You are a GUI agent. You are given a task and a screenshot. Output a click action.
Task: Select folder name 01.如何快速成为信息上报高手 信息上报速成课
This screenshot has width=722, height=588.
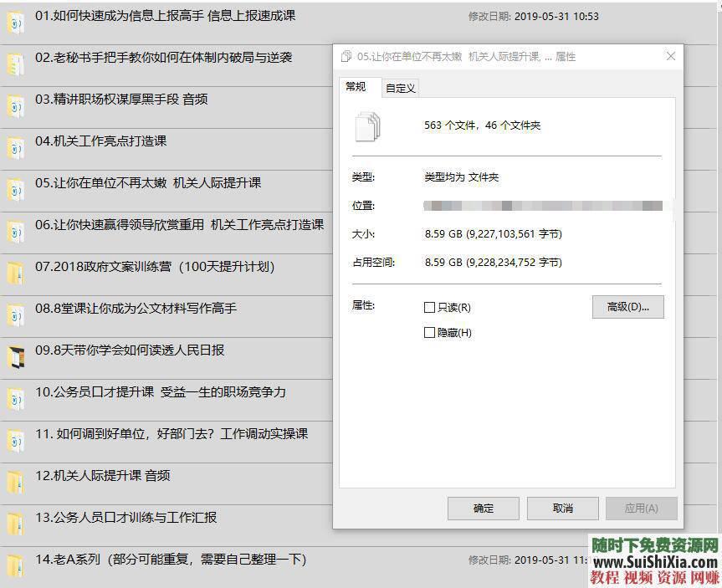(166, 16)
